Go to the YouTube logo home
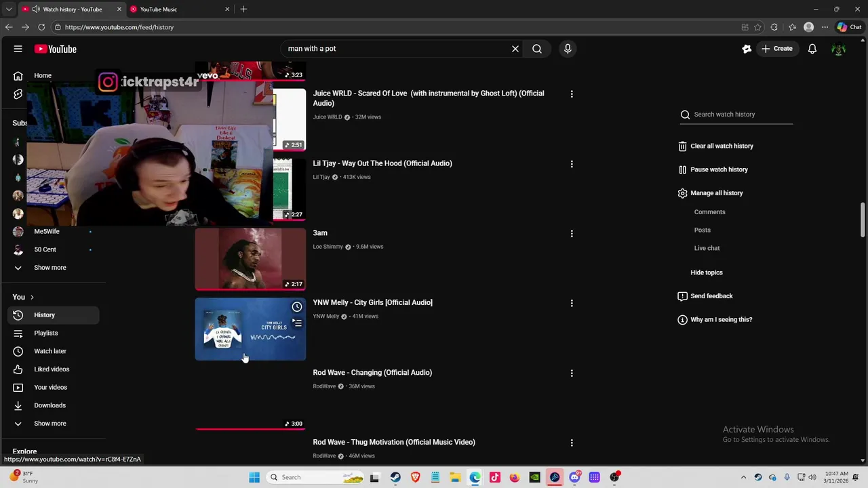Image resolution: width=868 pixels, height=488 pixels. click(56, 49)
